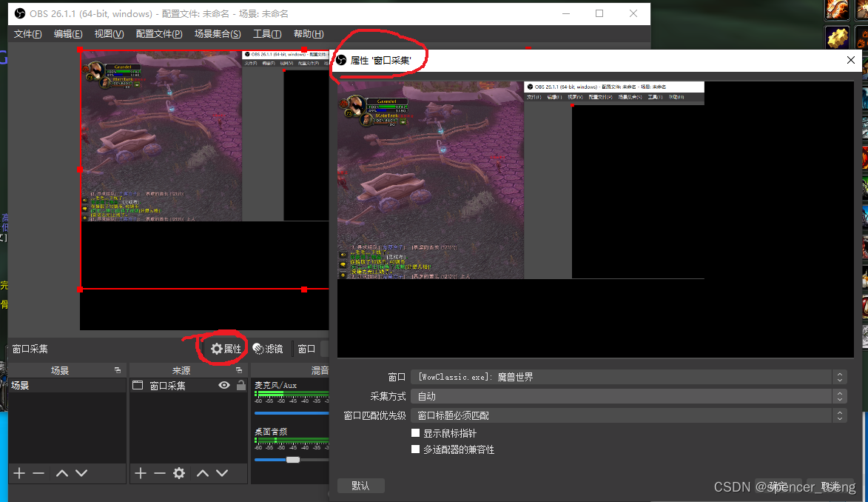Open the 帮助(H) menu
This screenshot has height=502, width=868.
pyautogui.click(x=309, y=34)
